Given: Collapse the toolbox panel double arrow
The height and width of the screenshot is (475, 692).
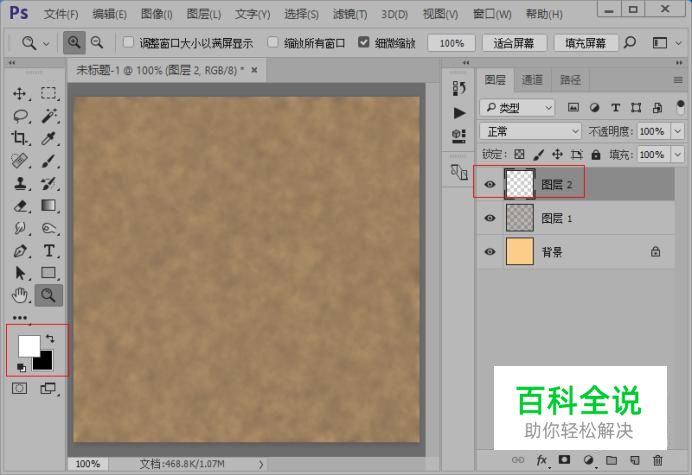Looking at the screenshot, I should pyautogui.click(x=12, y=63).
